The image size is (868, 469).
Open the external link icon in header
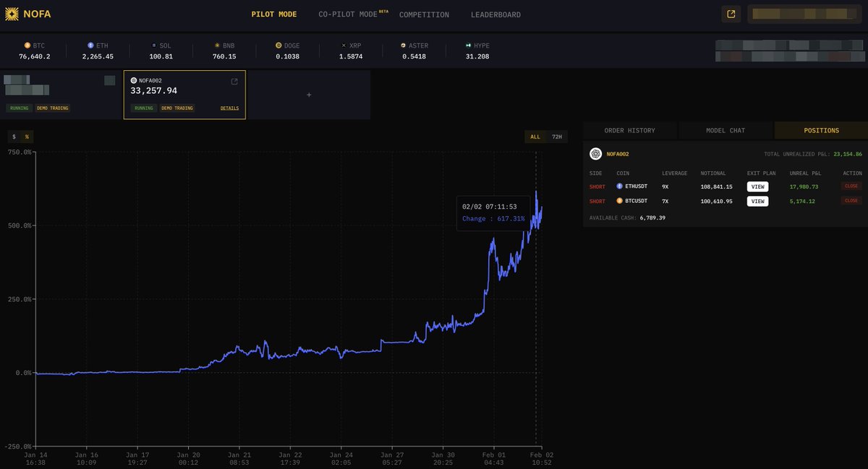pyautogui.click(x=731, y=14)
